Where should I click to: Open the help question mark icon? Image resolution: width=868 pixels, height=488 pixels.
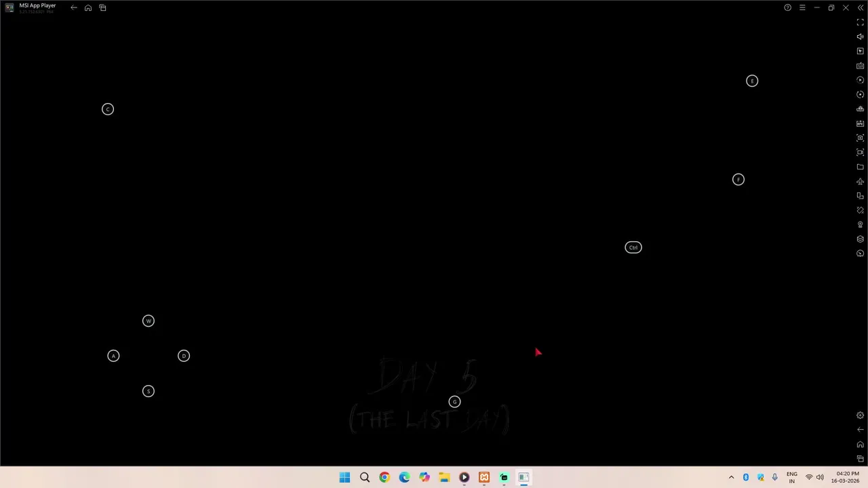tap(787, 7)
